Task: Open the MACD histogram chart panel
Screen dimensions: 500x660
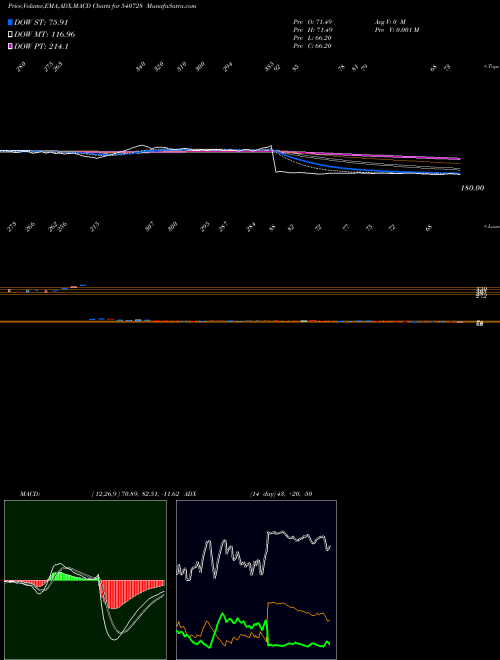Action: pos(85,580)
